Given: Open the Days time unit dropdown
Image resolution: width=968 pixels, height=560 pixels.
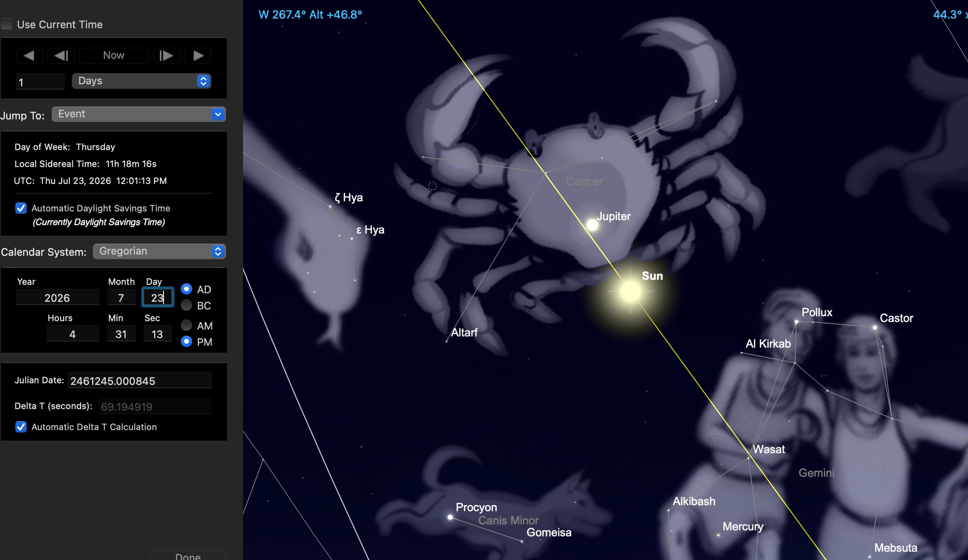Looking at the screenshot, I should point(141,81).
